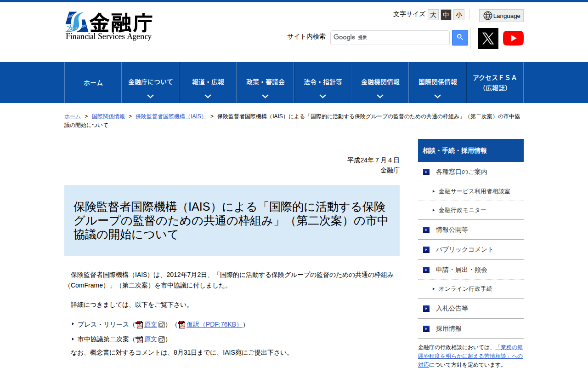Open the ホーム navigation tab

pyautogui.click(x=93, y=82)
